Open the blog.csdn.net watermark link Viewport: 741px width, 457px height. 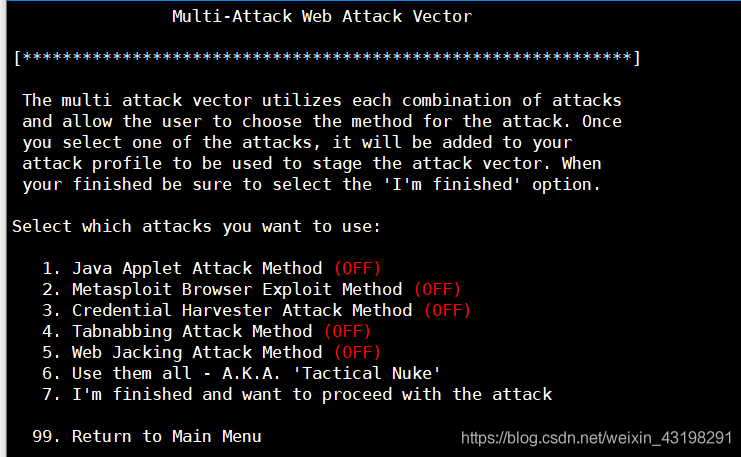pos(596,438)
